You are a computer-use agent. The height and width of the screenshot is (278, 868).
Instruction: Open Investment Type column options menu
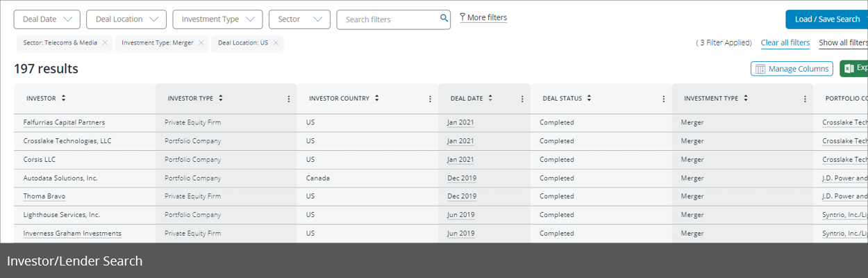click(x=805, y=99)
